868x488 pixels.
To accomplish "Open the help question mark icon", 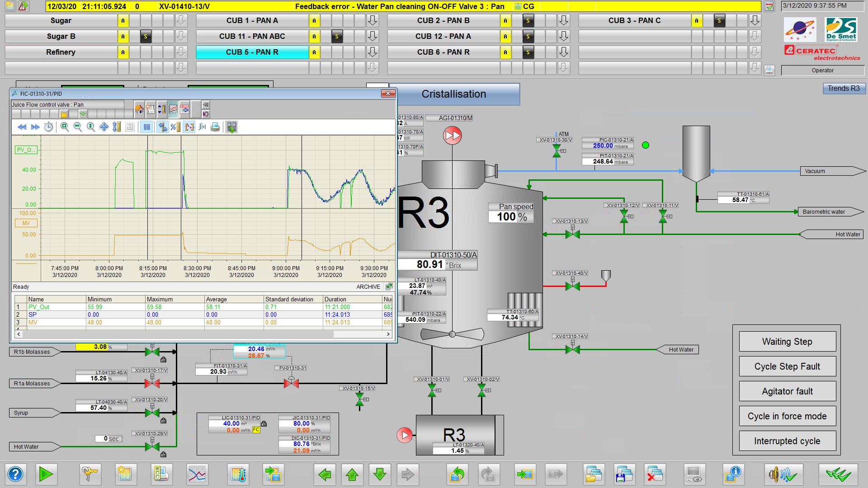I will point(15,474).
